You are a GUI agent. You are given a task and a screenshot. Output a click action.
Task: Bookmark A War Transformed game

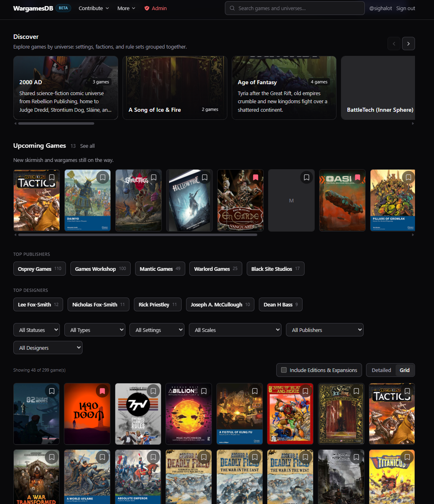click(x=52, y=457)
